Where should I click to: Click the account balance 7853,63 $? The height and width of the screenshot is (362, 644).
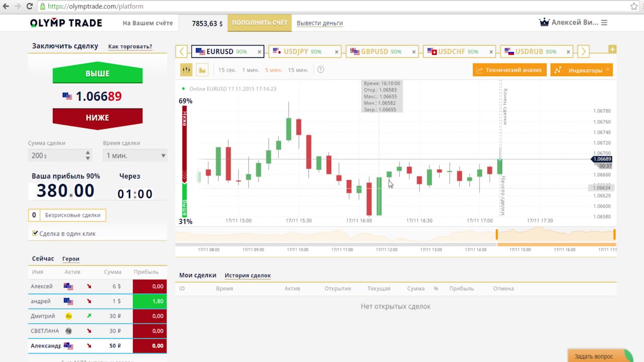(207, 23)
